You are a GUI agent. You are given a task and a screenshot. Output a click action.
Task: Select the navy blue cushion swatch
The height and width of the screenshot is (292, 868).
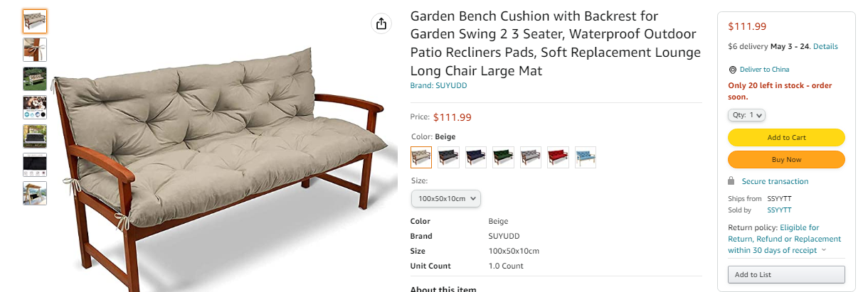point(476,157)
